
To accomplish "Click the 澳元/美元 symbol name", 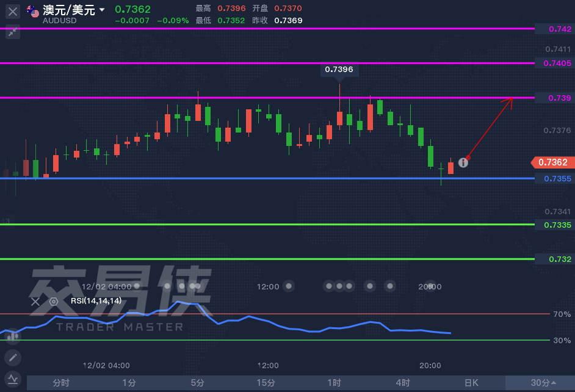I will click(x=69, y=10).
